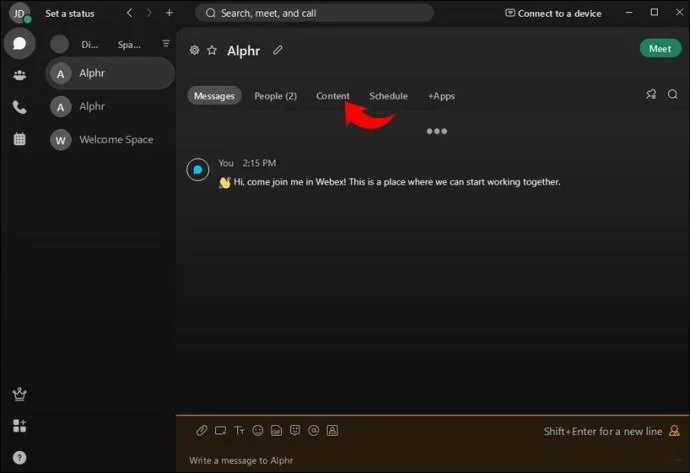Switch to the People (2) tab
The width and height of the screenshot is (690, 473).
point(275,96)
